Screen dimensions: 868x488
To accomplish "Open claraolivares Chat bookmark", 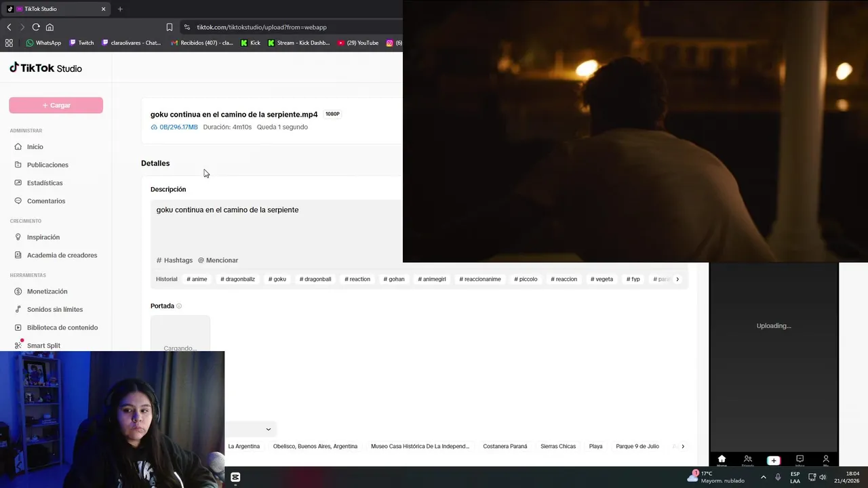I will pyautogui.click(x=132, y=43).
